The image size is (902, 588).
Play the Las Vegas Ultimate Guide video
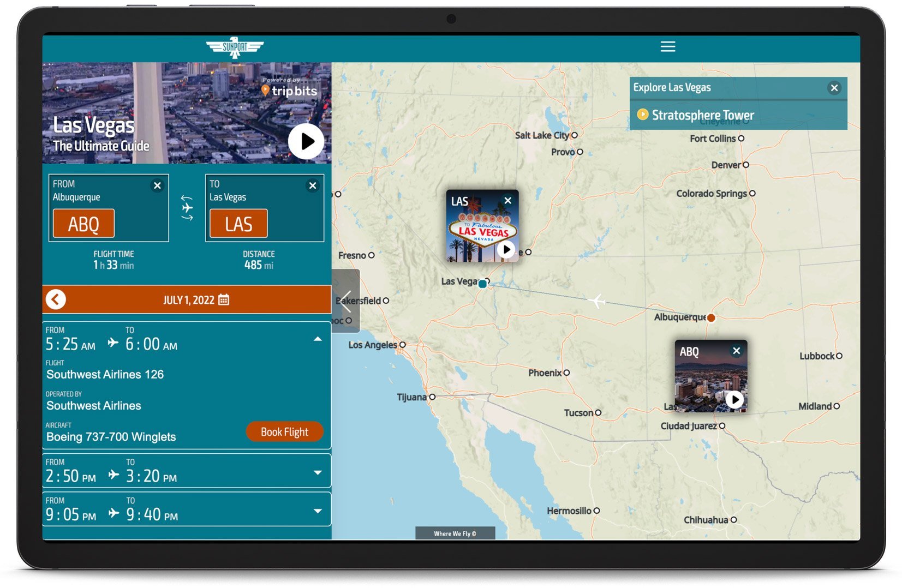coord(306,141)
